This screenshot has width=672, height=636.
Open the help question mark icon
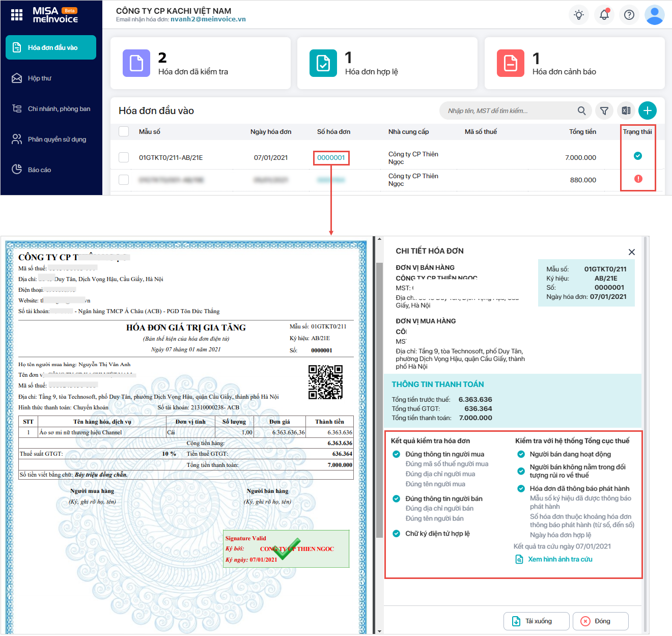click(x=629, y=15)
